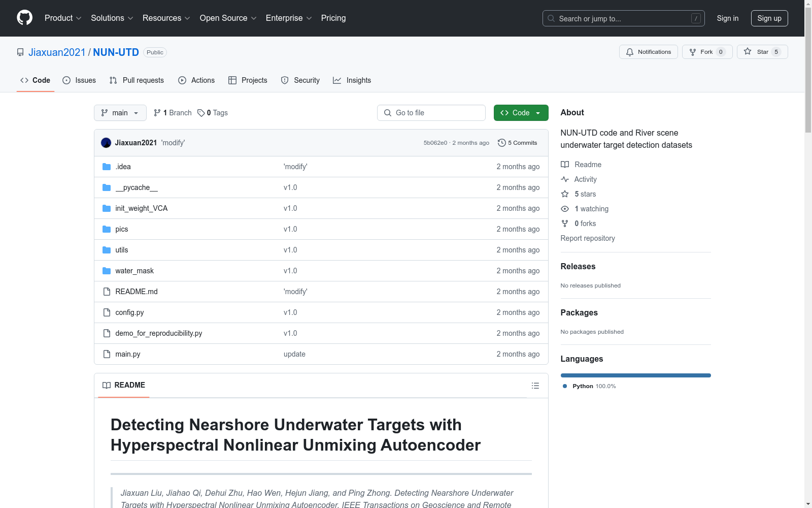
Task: Click the commits history clock icon
Action: coord(502,143)
